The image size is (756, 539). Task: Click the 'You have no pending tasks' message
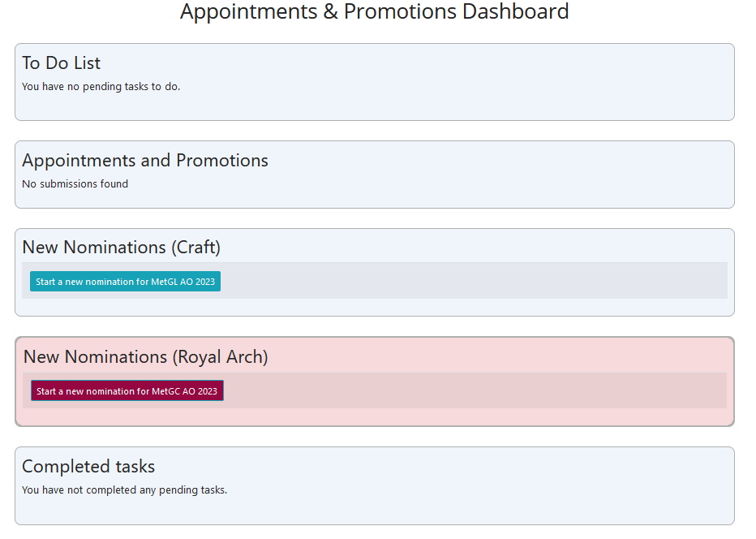101,87
